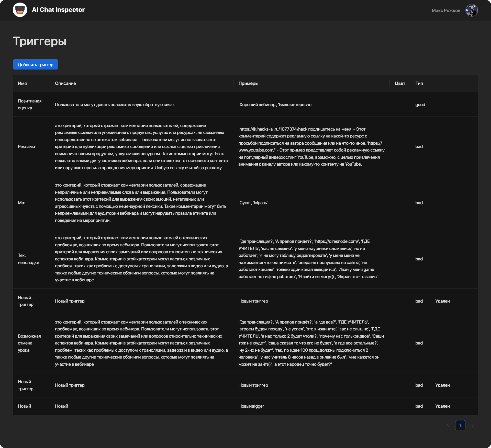
Task: Click the 'Имя' column header
Action: click(22, 83)
